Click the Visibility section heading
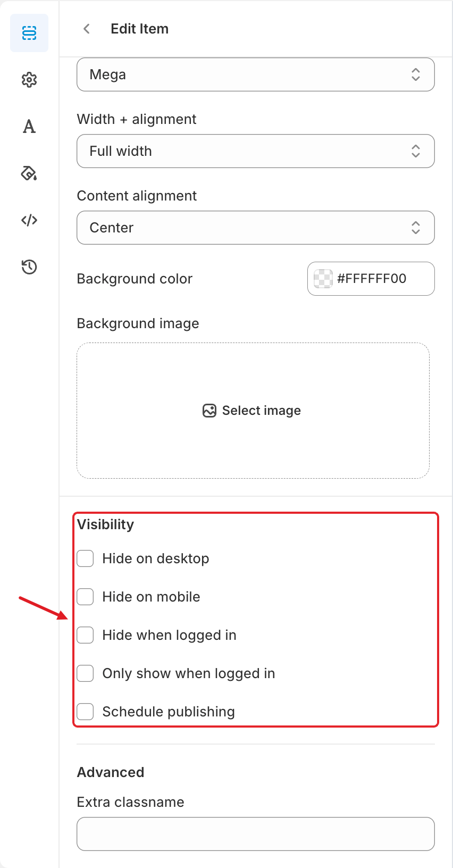The height and width of the screenshot is (868, 453). 106,524
